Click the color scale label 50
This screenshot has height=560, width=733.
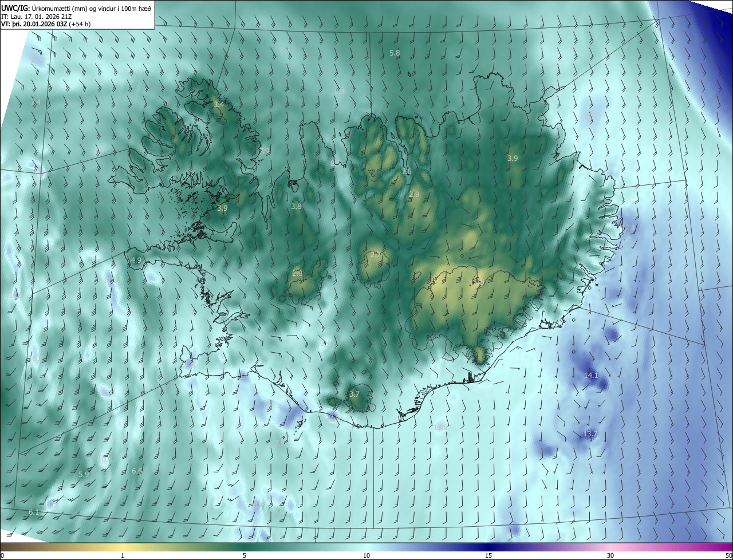coord(728,555)
